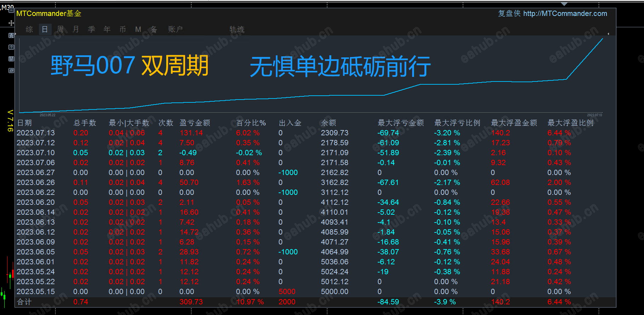Viewport: 644px width, 315px height.
Task: Click the deposit value 5000
Action: (287, 292)
